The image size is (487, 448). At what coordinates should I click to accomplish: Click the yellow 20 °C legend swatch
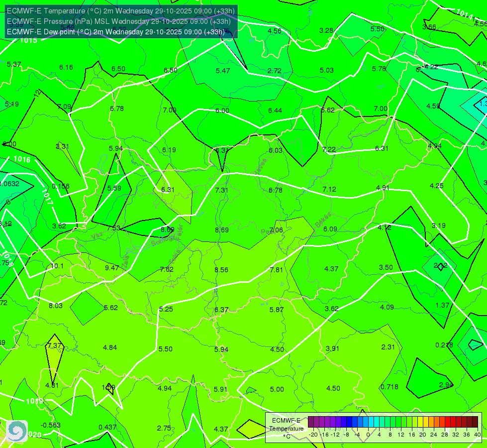420,422
